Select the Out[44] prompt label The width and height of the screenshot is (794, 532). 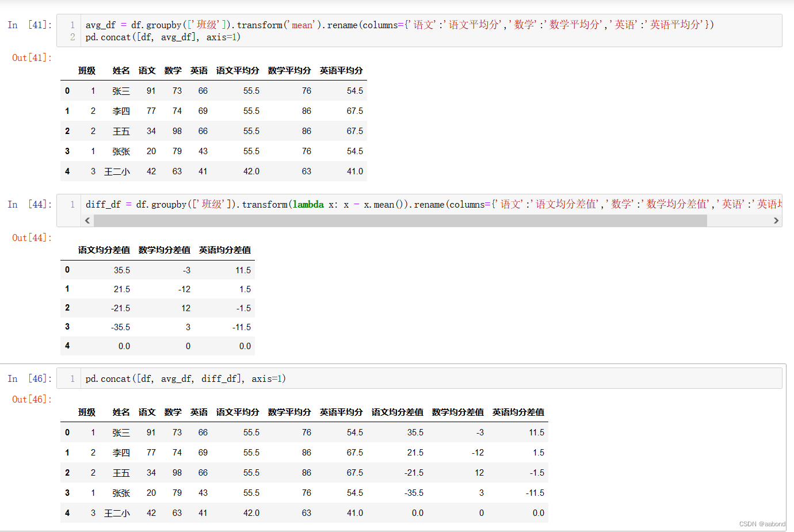tap(32, 238)
